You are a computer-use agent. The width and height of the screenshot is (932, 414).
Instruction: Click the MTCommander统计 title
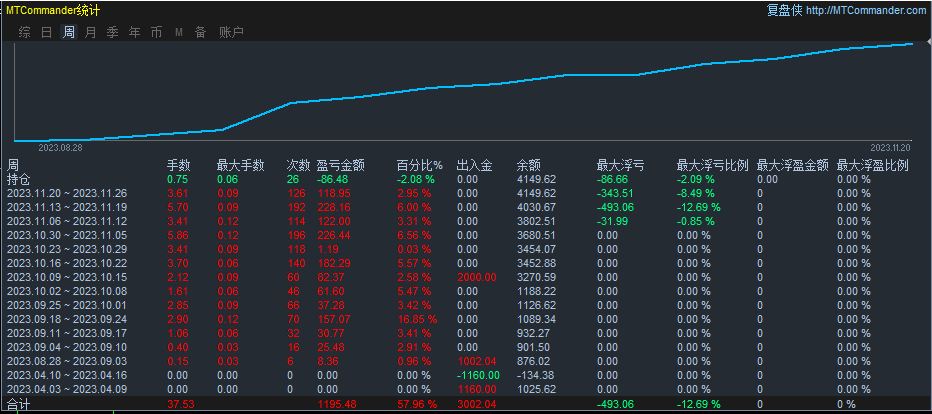(53, 11)
